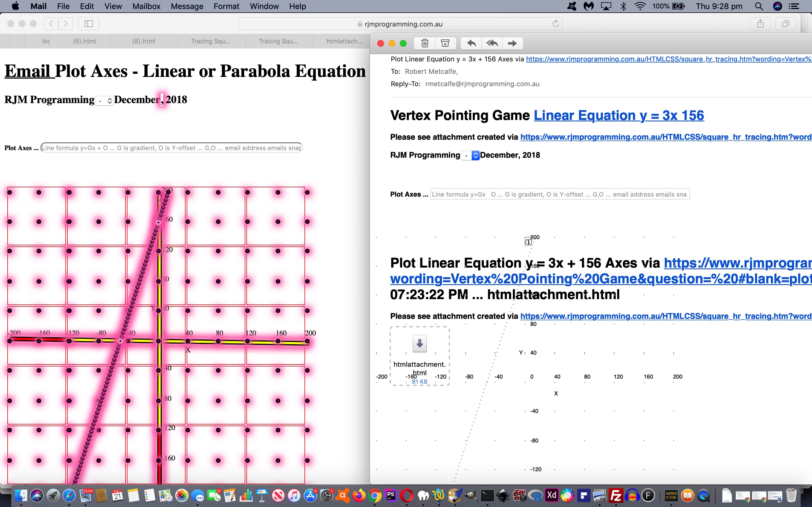Click the reply arrow button in email

point(471,43)
